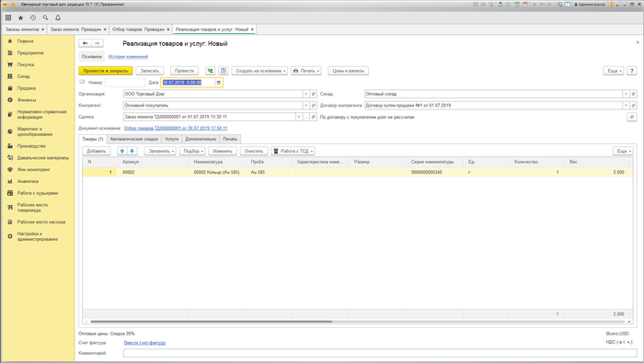Open calculator icon in title bar
The width and height of the screenshot is (644, 363).
[517, 4]
